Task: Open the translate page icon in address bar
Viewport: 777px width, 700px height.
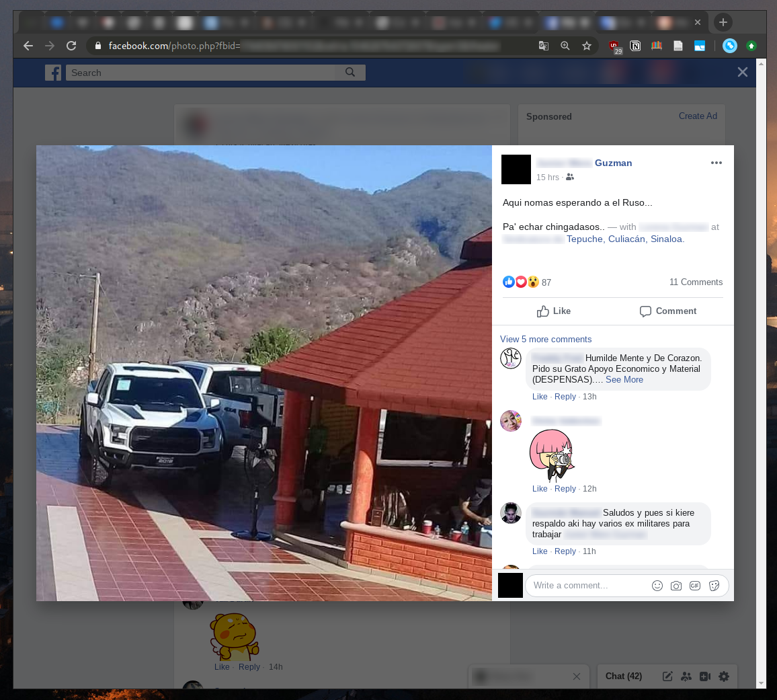Action: click(x=544, y=46)
